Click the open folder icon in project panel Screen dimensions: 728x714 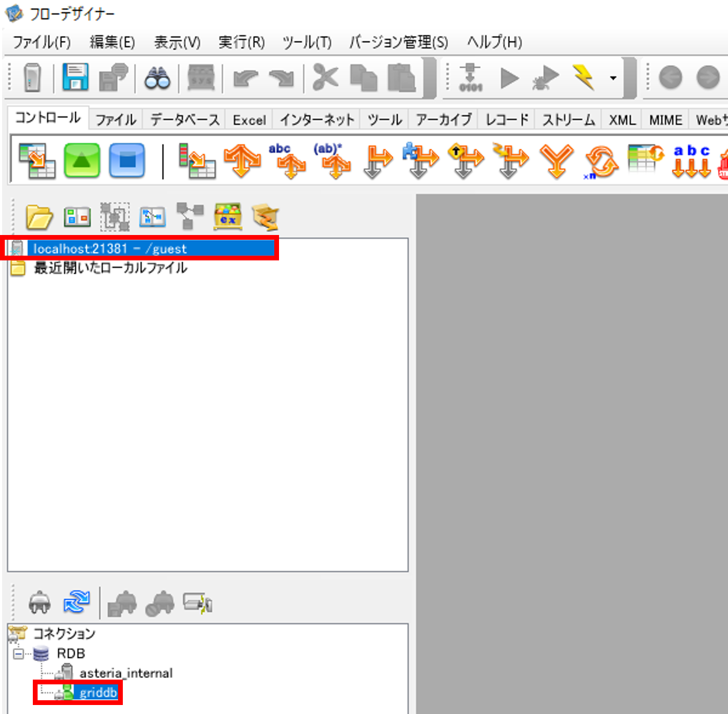click(39, 217)
